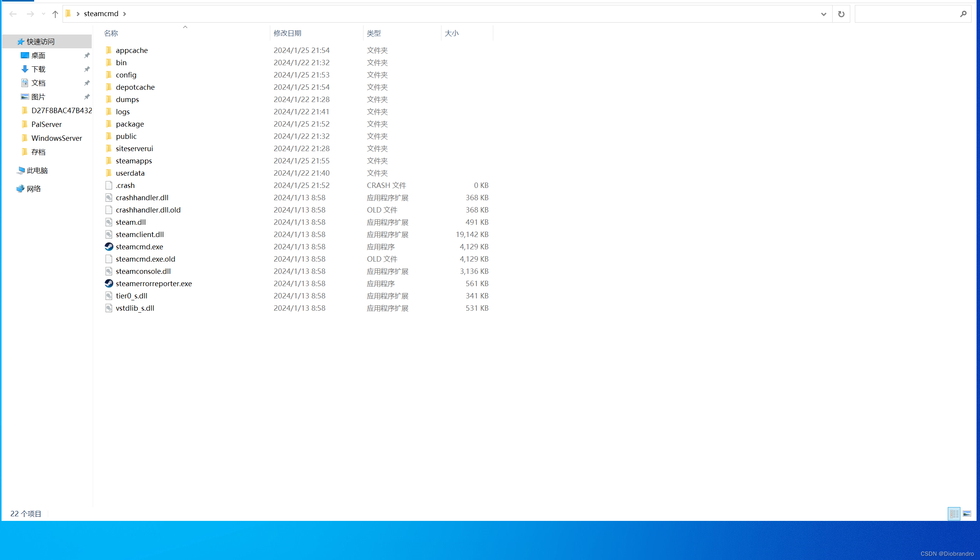The height and width of the screenshot is (560, 980).
Task: Switch to details view layout icon
Action: tap(954, 514)
